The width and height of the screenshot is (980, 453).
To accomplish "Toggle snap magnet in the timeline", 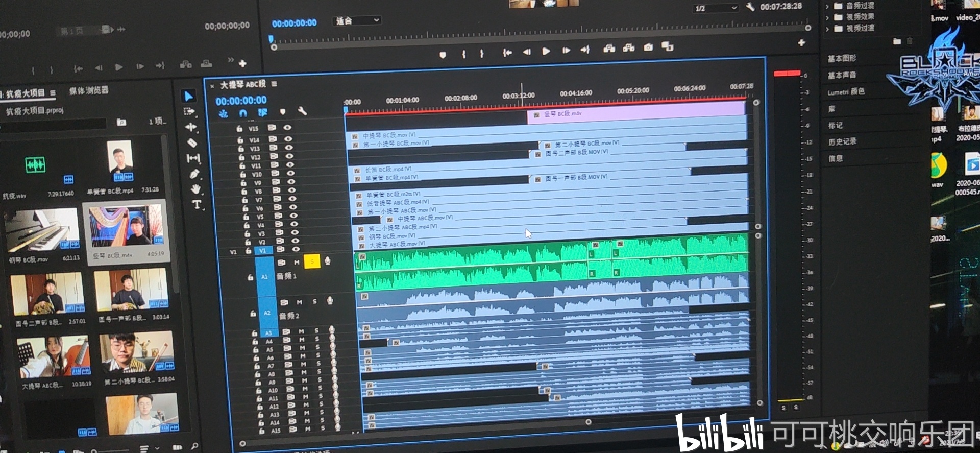I will click(x=243, y=113).
